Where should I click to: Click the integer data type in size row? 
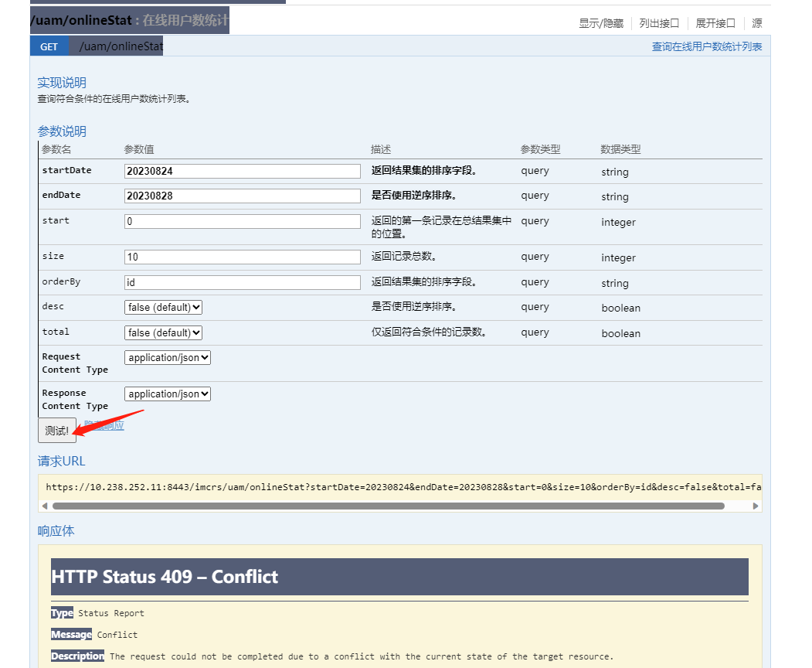(618, 257)
